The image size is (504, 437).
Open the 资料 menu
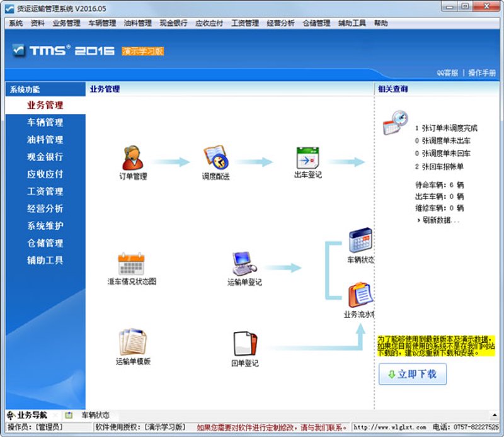coord(37,23)
